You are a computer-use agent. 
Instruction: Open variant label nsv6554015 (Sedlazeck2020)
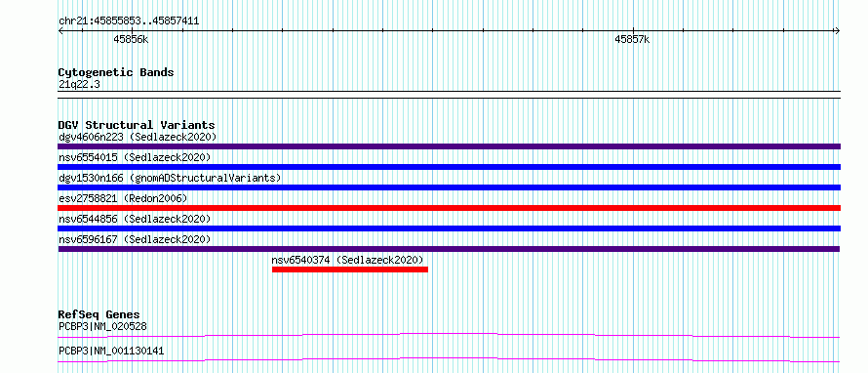(x=135, y=157)
